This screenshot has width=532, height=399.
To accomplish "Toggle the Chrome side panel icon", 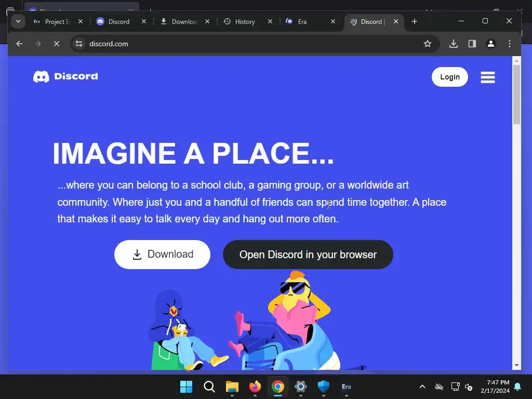I will click(x=472, y=44).
